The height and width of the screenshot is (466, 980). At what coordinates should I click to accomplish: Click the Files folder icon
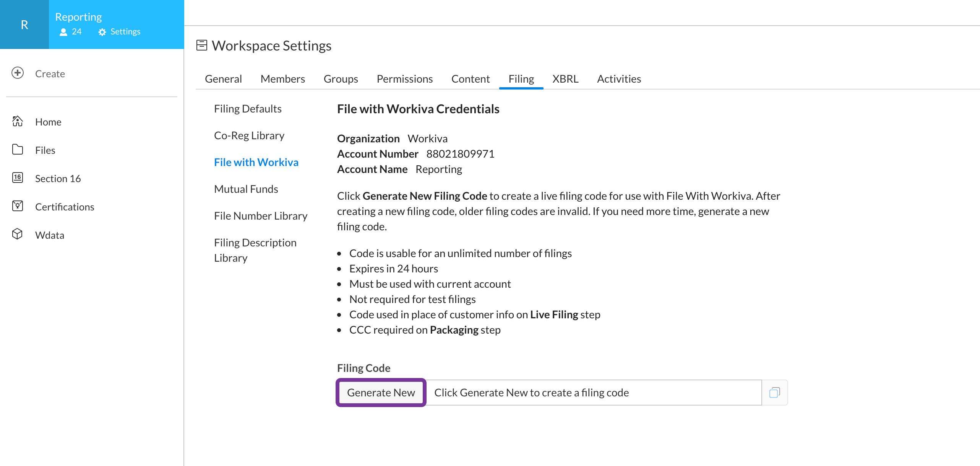point(18,150)
